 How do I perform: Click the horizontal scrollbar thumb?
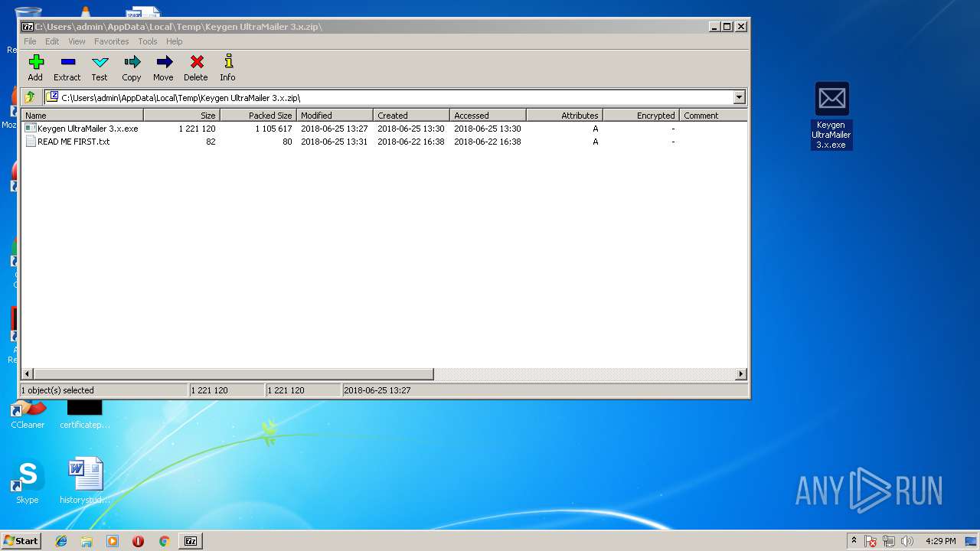234,374
